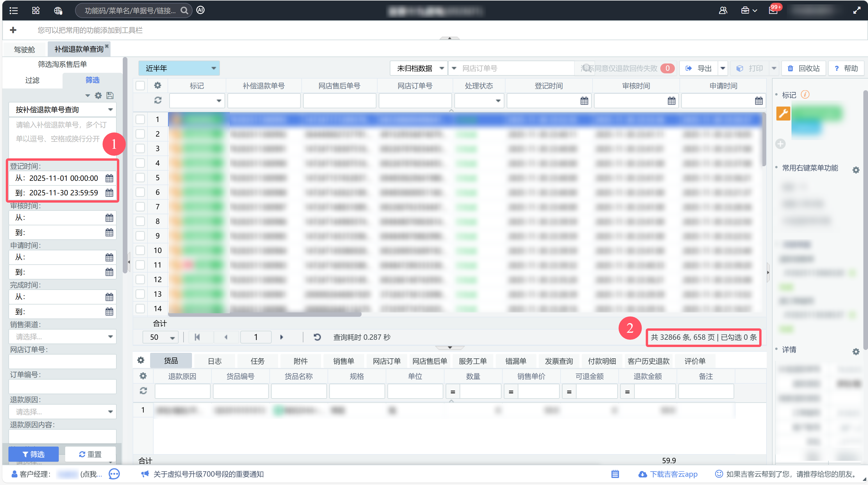Open the user accounts icon
This screenshot has height=485, width=868.
pyautogui.click(x=723, y=10)
